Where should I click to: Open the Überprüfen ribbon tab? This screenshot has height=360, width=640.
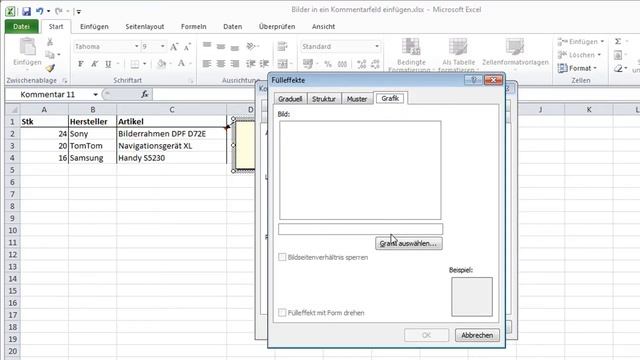[277, 27]
